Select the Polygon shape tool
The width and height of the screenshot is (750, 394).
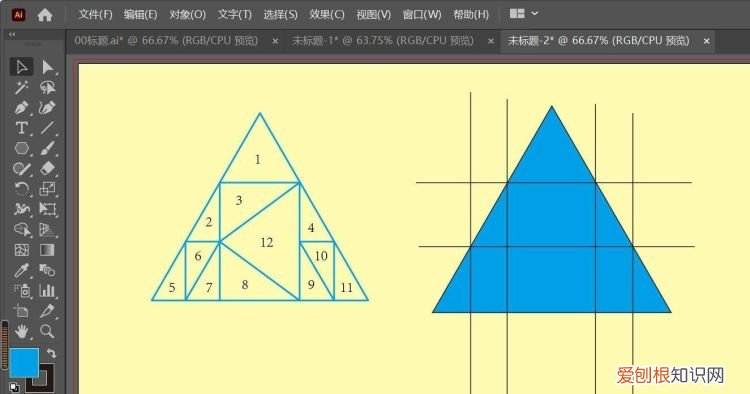[x=22, y=148]
